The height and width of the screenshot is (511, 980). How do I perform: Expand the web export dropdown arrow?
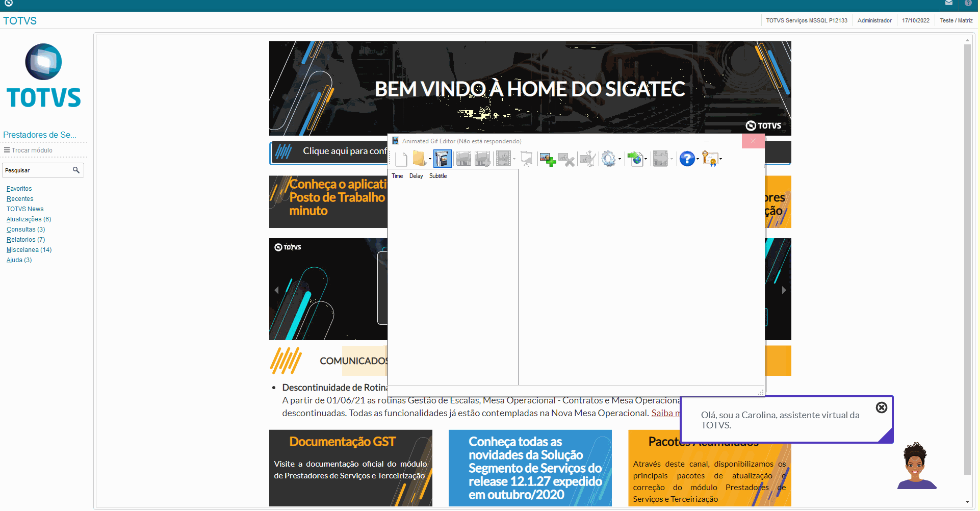point(646,159)
